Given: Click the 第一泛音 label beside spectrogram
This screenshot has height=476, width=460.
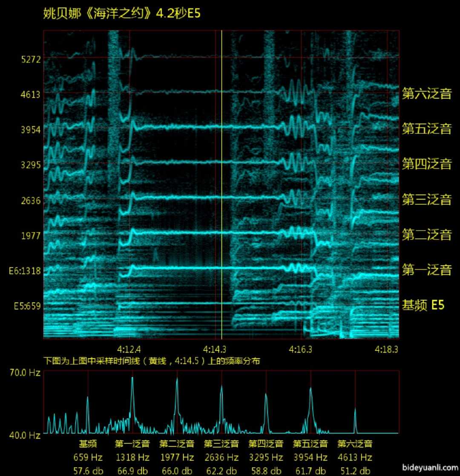Looking at the screenshot, I should pos(427,270).
